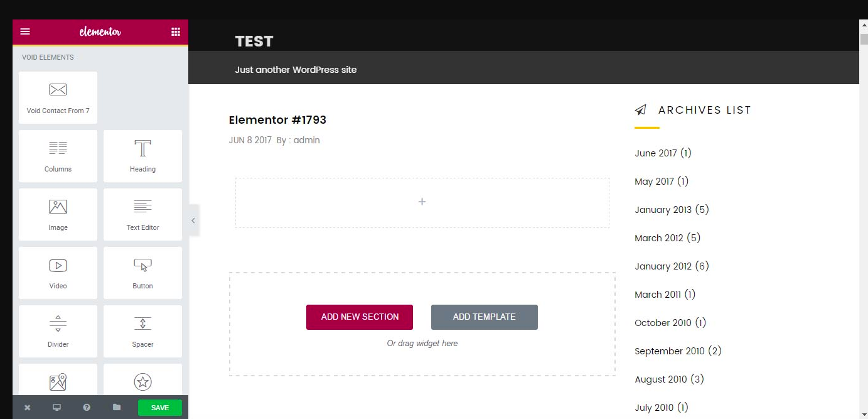868x419 pixels.
Task: Open the widgets grid icon
Action: click(x=176, y=31)
